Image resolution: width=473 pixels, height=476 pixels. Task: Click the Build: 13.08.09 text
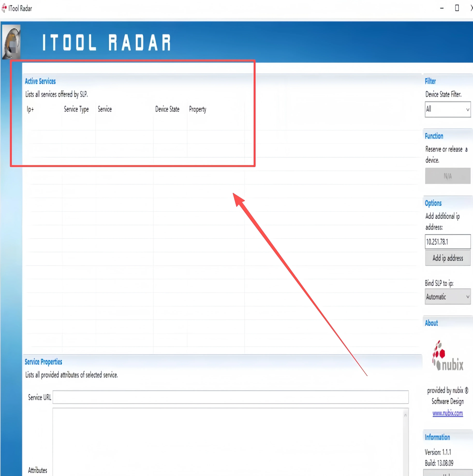pyautogui.click(x=439, y=463)
